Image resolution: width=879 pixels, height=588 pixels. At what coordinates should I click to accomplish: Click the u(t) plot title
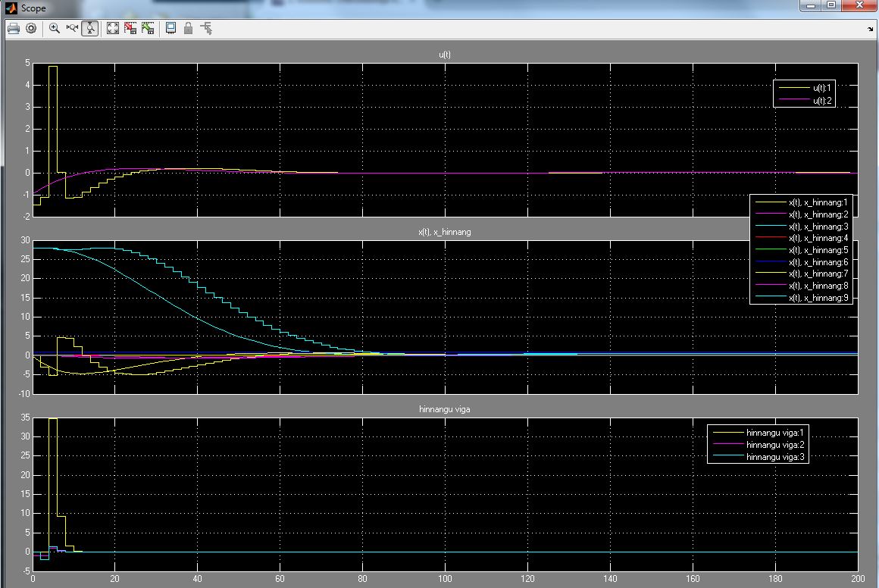(445, 55)
